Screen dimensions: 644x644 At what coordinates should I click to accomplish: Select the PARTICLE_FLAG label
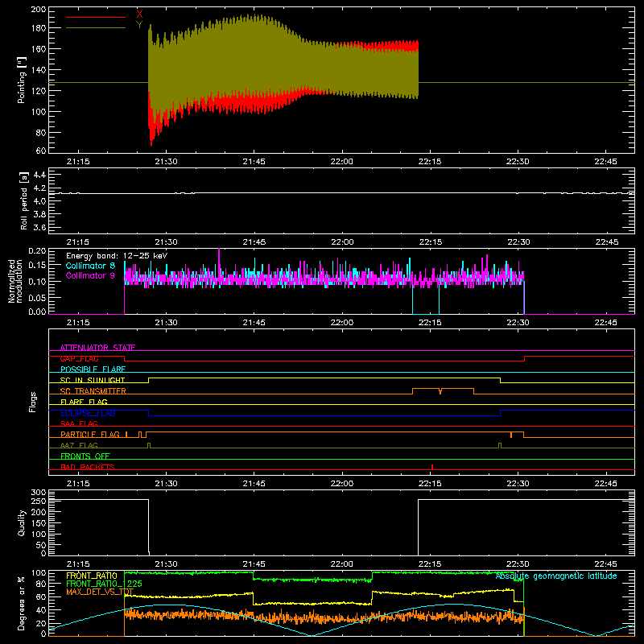90,434
